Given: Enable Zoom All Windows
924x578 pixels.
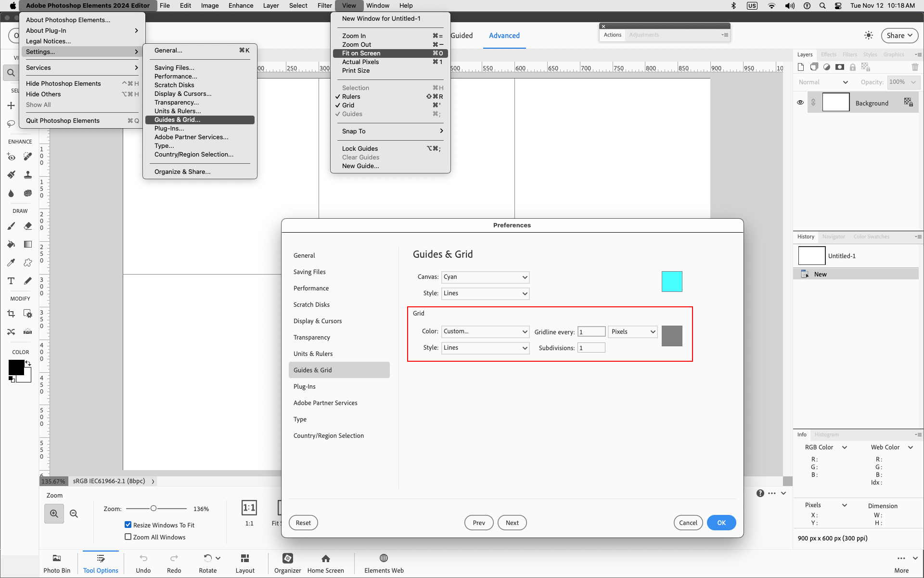Looking at the screenshot, I should [x=128, y=536].
